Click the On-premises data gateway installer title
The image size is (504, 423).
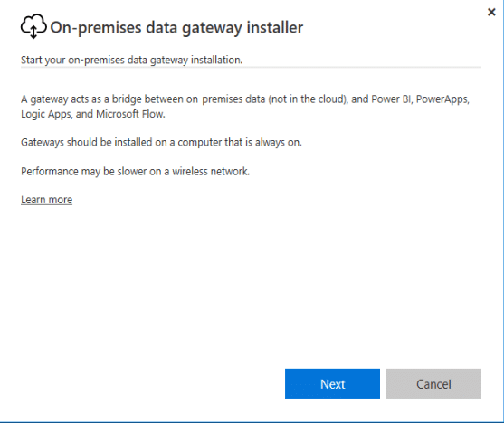coord(176,28)
